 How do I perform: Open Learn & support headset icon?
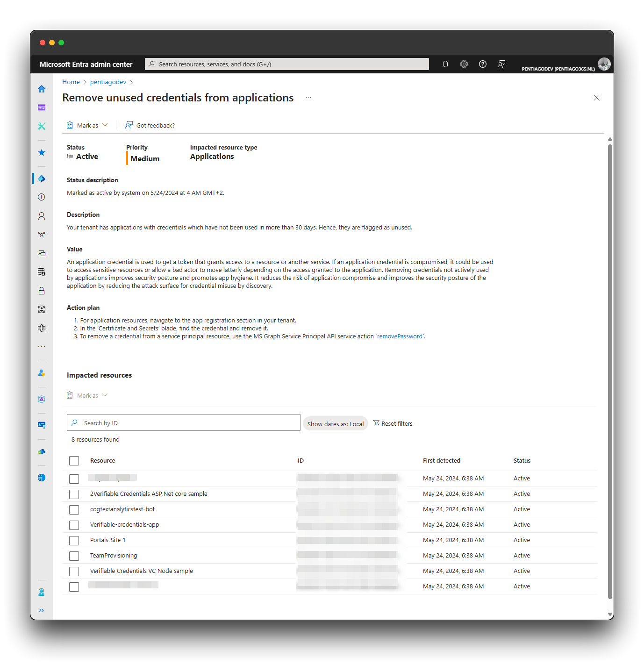42,592
